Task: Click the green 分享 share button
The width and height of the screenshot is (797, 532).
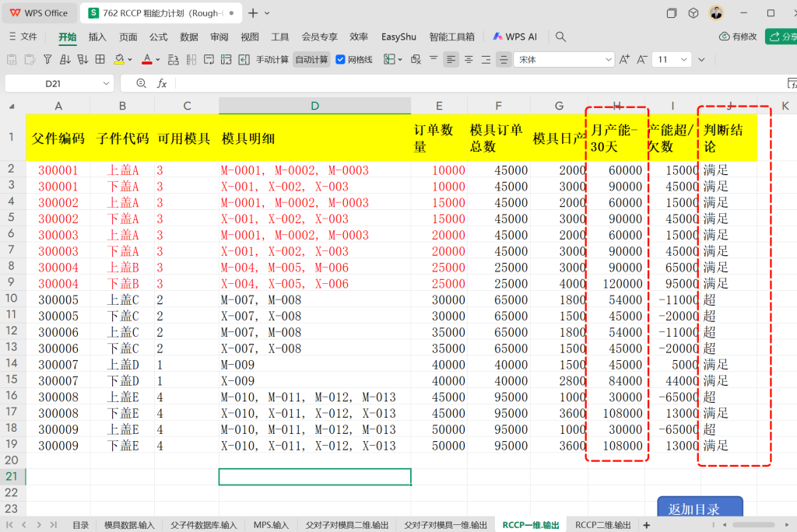Action: pyautogui.click(x=783, y=37)
